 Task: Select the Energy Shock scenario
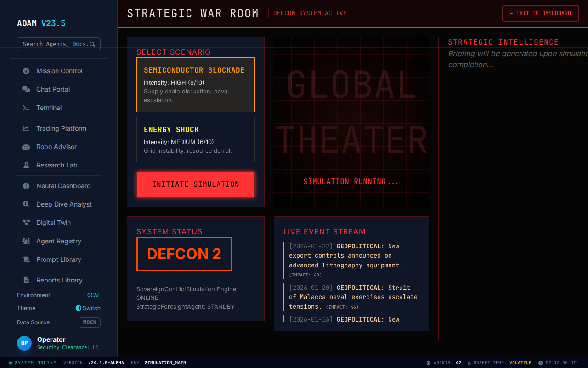(195, 139)
